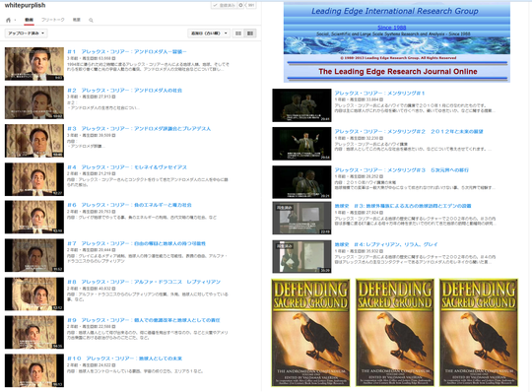Open the #1 アレックス・コリアー video title
Screen dimensions: 532x392
click(127, 52)
